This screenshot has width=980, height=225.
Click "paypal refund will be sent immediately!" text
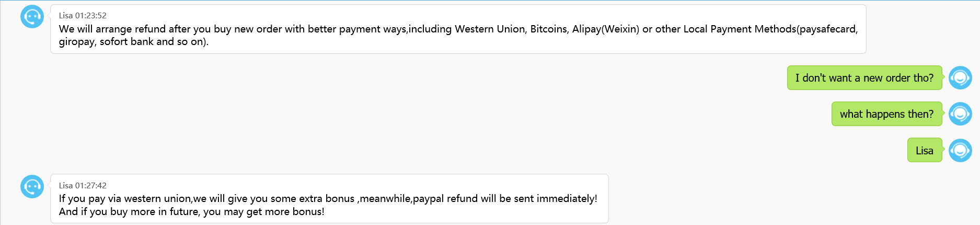[x=505, y=199]
